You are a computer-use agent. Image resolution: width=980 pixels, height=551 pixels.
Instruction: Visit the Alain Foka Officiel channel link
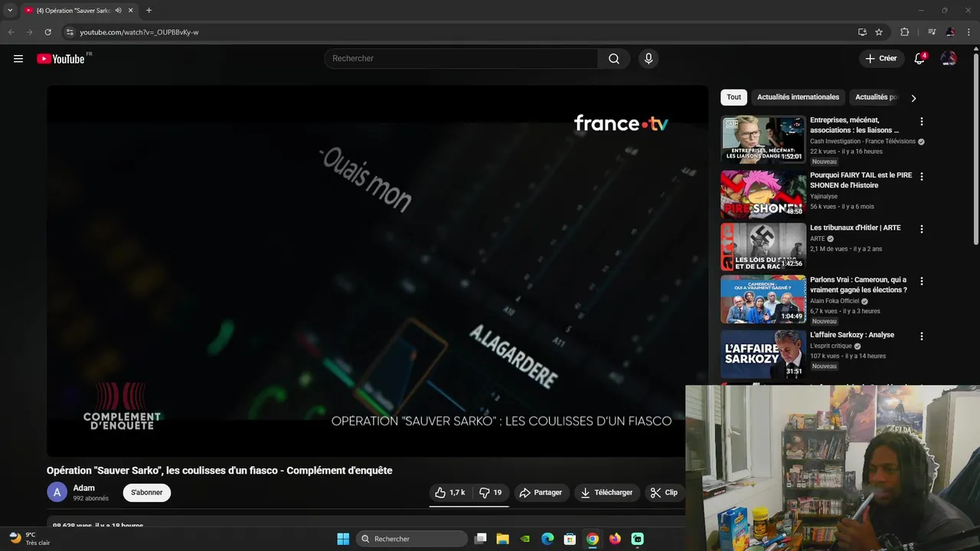tap(835, 301)
